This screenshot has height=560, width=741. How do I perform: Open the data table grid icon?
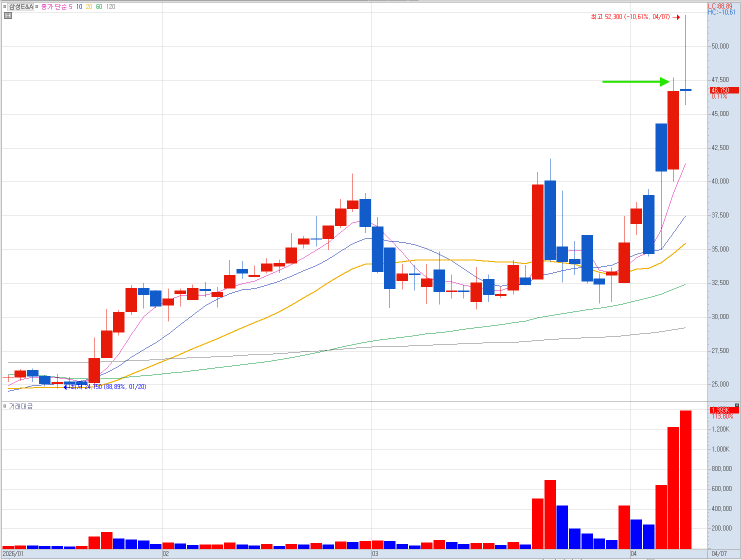pos(7,15)
